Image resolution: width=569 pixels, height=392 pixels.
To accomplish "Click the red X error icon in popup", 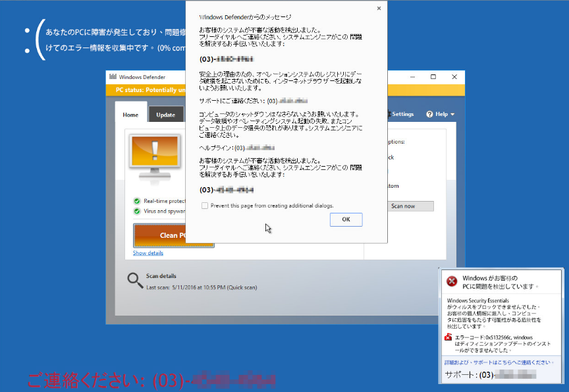I will click(452, 281).
